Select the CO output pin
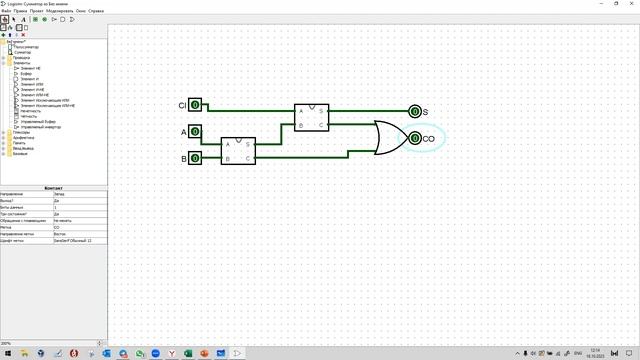640x360 pixels. click(415, 138)
